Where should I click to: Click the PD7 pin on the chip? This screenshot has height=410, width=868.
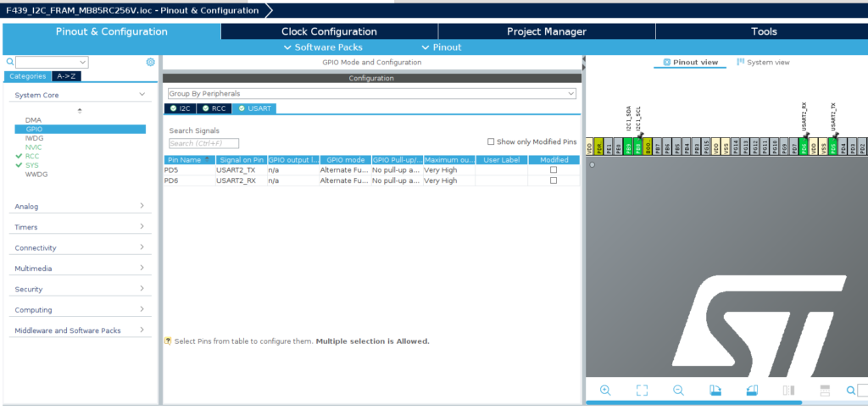click(794, 147)
